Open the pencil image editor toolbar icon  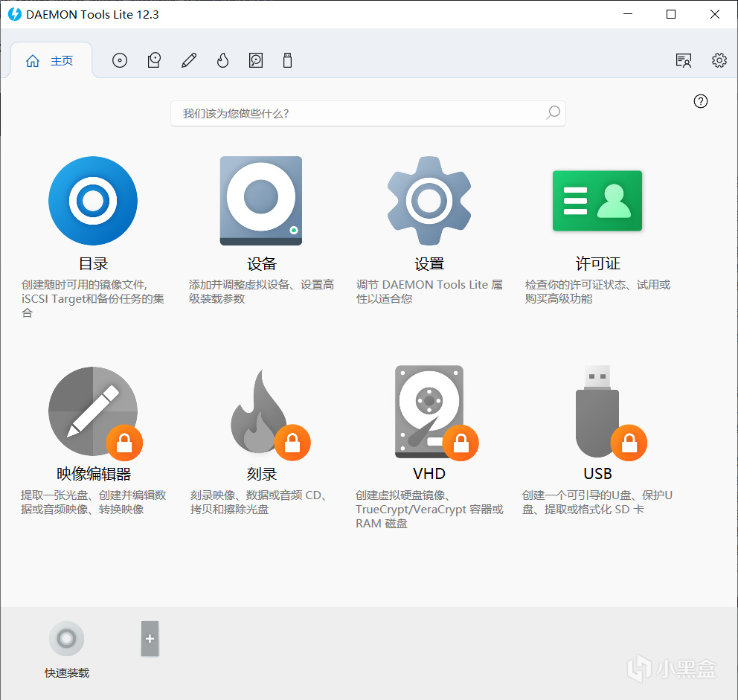point(189,60)
